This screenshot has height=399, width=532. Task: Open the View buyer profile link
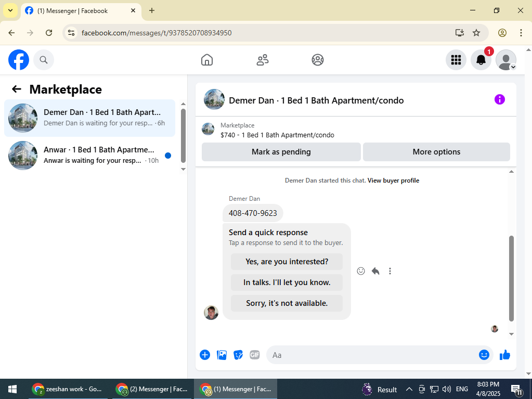click(393, 181)
